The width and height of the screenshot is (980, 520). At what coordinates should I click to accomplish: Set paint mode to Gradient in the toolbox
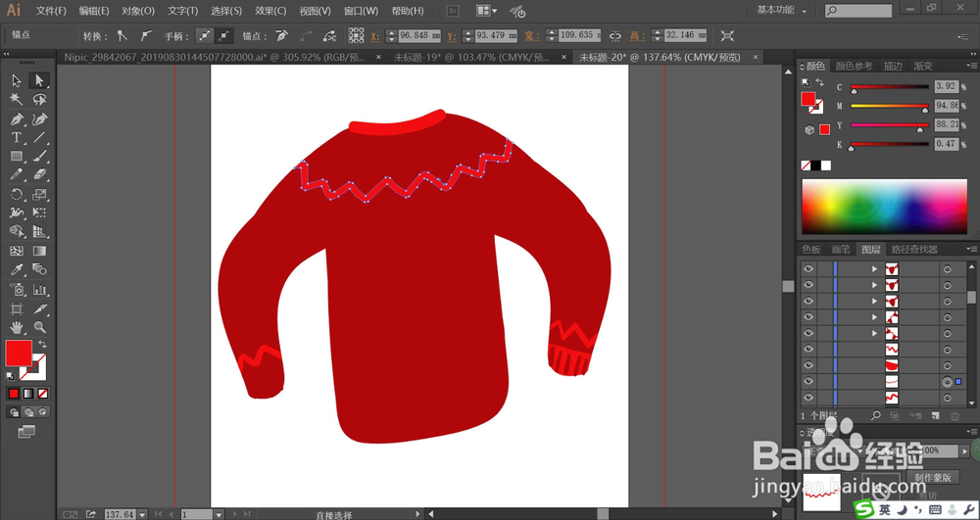pos(28,394)
